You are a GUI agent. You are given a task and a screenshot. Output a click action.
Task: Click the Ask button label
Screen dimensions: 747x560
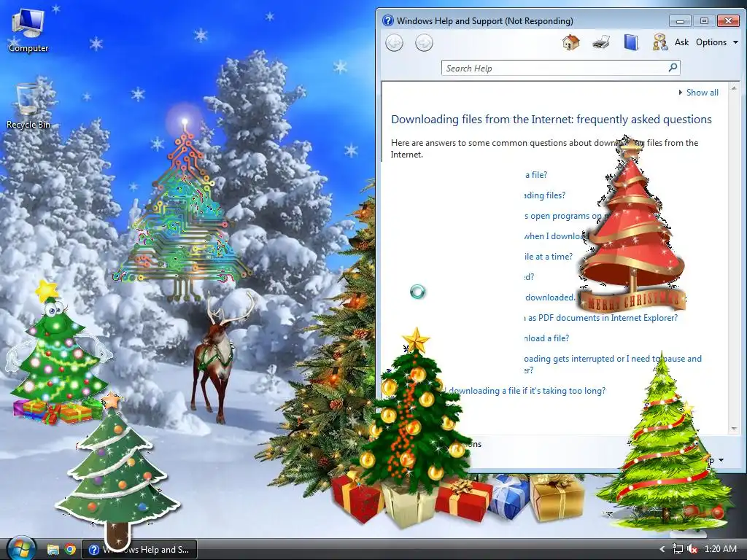681,42
